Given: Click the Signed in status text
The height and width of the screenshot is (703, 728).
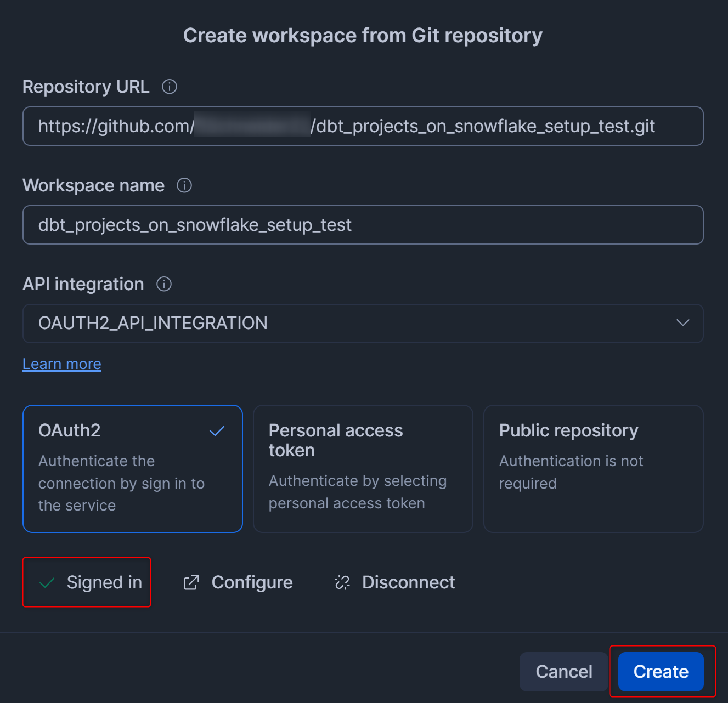Looking at the screenshot, I should 104,582.
